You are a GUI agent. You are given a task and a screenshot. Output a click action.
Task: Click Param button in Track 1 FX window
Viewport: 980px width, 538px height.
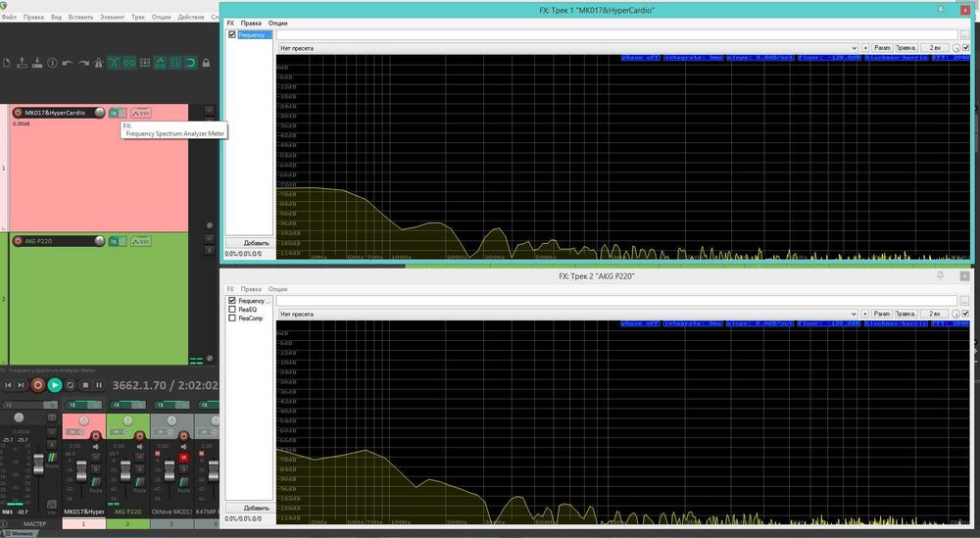pos(882,48)
